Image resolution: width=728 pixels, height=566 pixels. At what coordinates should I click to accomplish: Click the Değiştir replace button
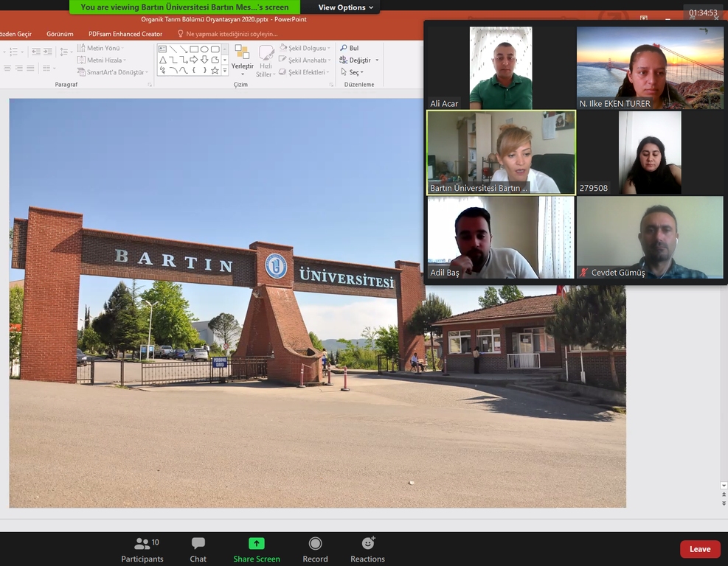[356, 60]
